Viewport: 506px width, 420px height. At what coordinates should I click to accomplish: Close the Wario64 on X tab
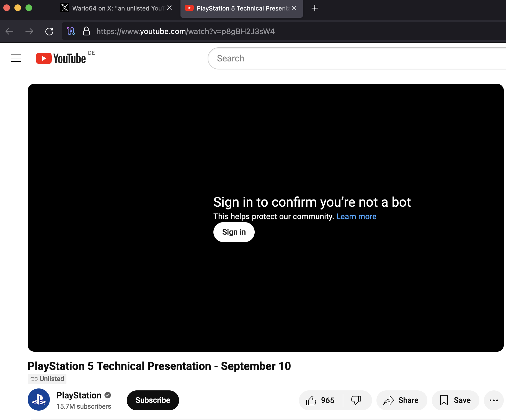(x=169, y=8)
